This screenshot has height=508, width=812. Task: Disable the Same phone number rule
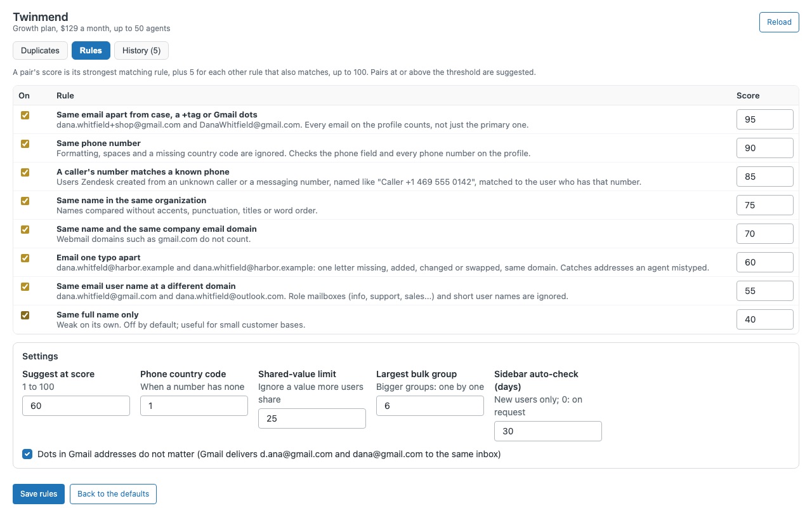(25, 144)
